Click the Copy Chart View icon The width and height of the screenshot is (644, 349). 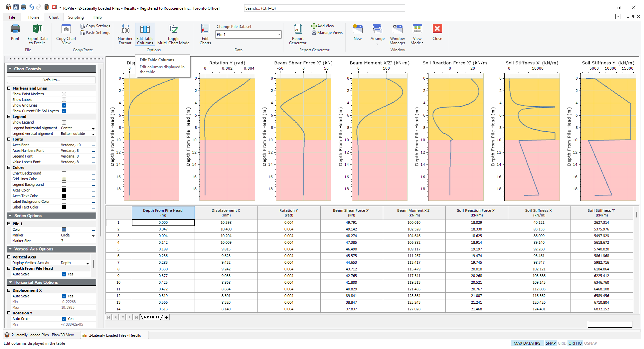coord(66,30)
